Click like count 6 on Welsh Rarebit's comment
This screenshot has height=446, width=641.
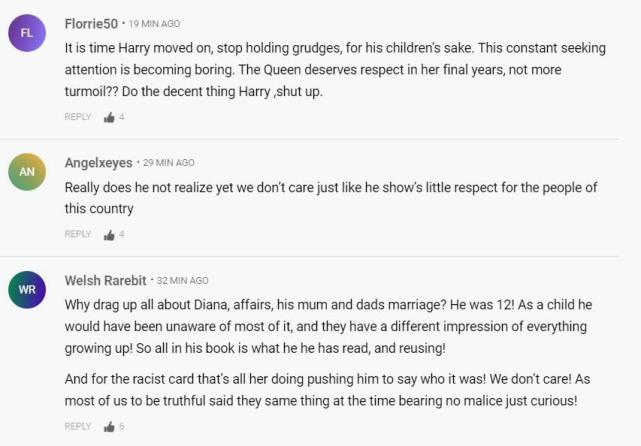coord(121,426)
